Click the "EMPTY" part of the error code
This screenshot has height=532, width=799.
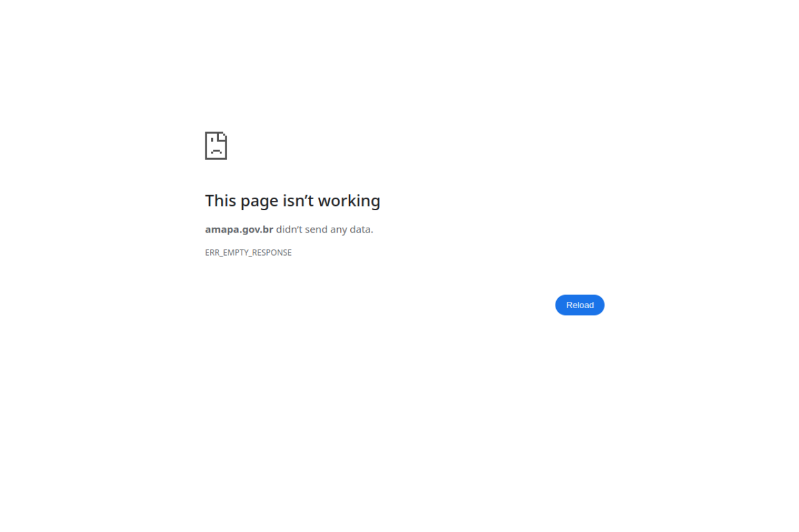(x=236, y=253)
